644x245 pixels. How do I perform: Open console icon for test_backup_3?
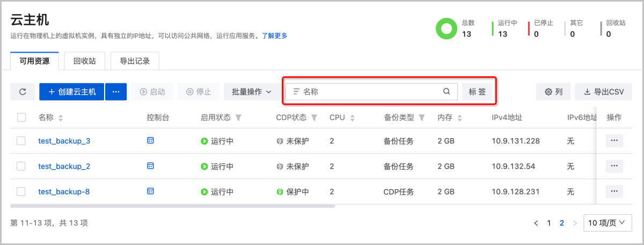coord(150,141)
